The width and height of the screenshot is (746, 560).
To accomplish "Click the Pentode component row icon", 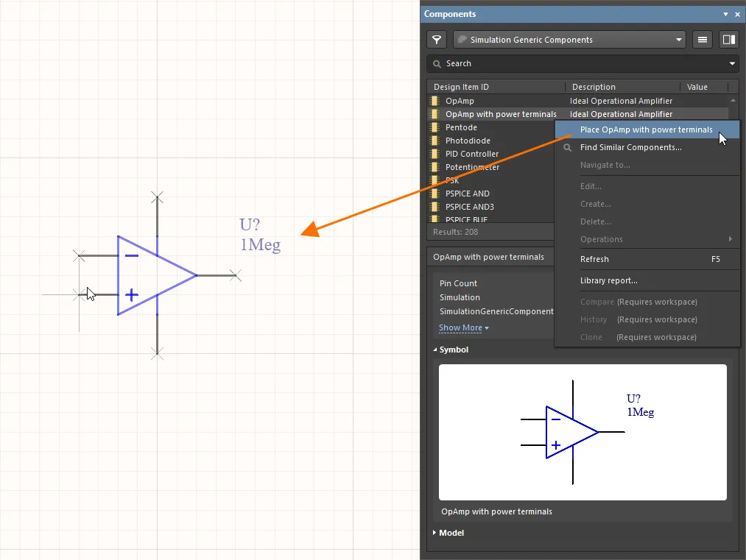I will pos(434,127).
